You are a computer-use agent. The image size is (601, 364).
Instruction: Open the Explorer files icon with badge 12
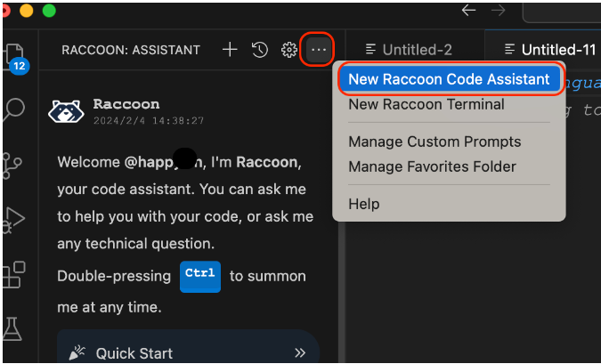point(14,58)
